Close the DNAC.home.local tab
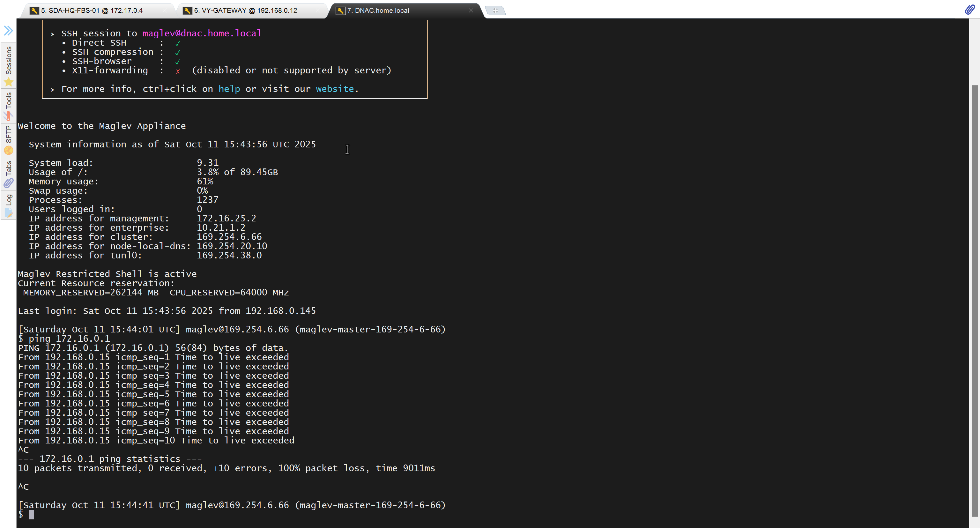Image resolution: width=980 pixels, height=528 pixels. coord(471,10)
